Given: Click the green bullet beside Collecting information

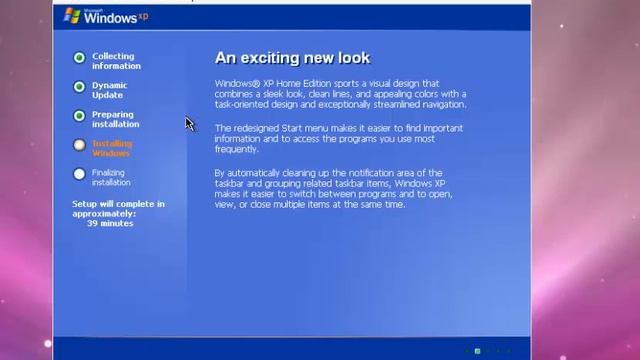Looking at the screenshot, I should click(79, 58).
